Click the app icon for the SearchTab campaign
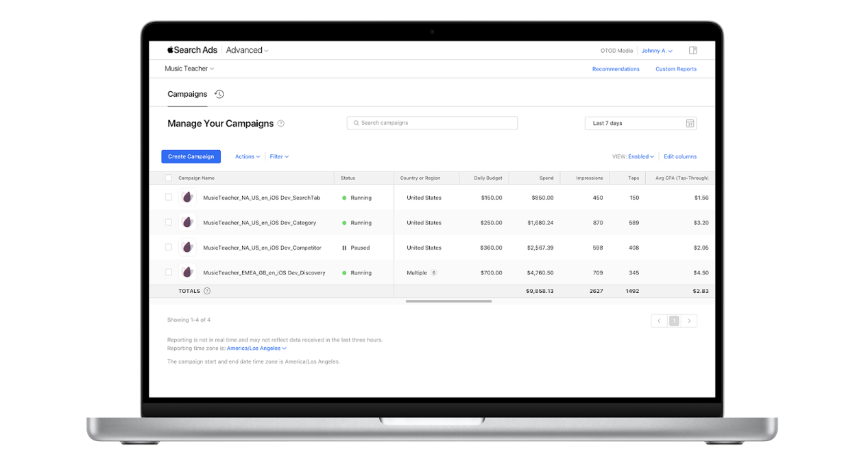 click(187, 198)
